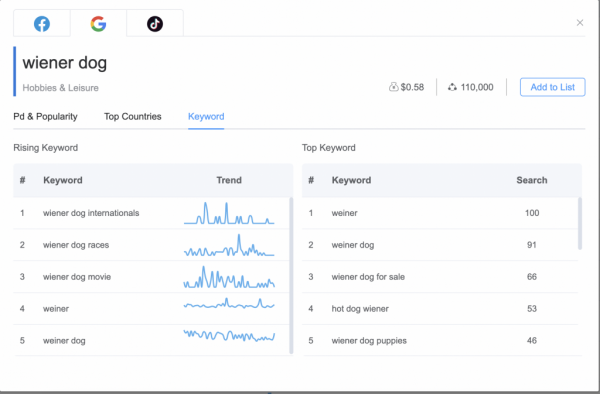Click the Rising Keyword section heading
This screenshot has width=600, height=394.
click(x=46, y=148)
